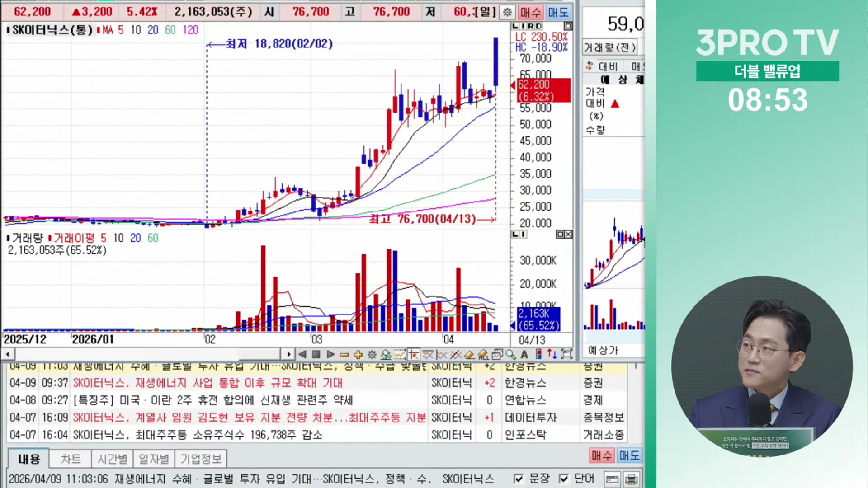
Task: Click the fullscreen chart icon on the toolbar
Action: pos(567,355)
